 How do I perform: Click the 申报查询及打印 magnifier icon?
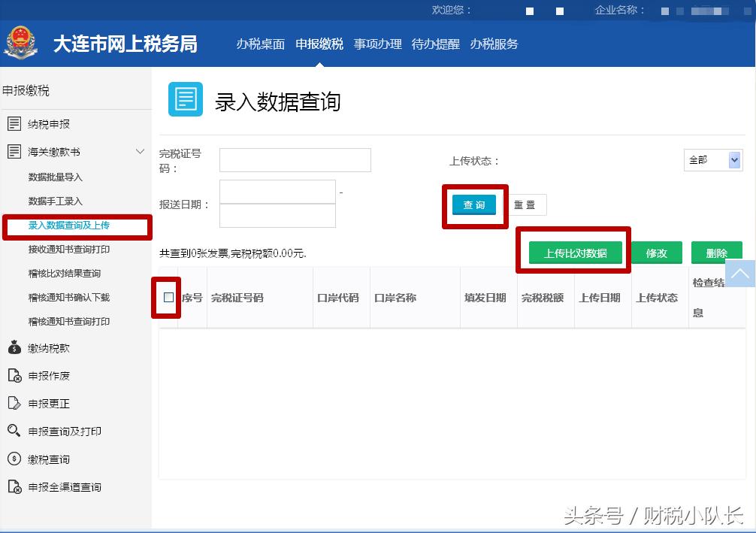[x=14, y=431]
